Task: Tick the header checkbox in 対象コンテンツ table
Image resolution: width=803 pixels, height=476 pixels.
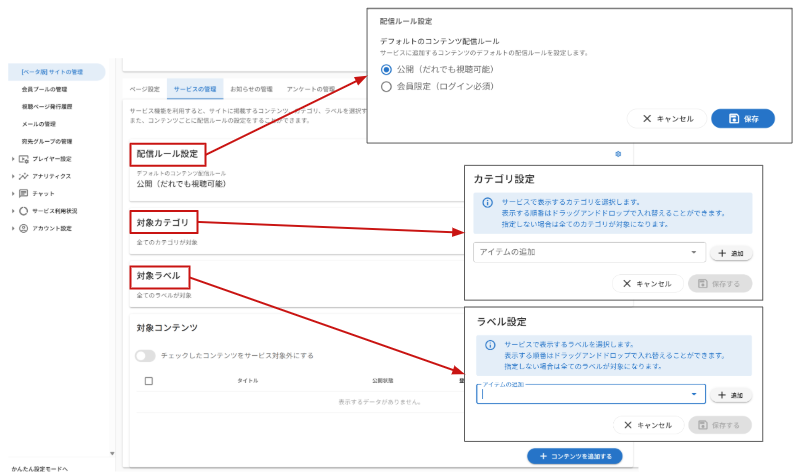Action: point(149,381)
